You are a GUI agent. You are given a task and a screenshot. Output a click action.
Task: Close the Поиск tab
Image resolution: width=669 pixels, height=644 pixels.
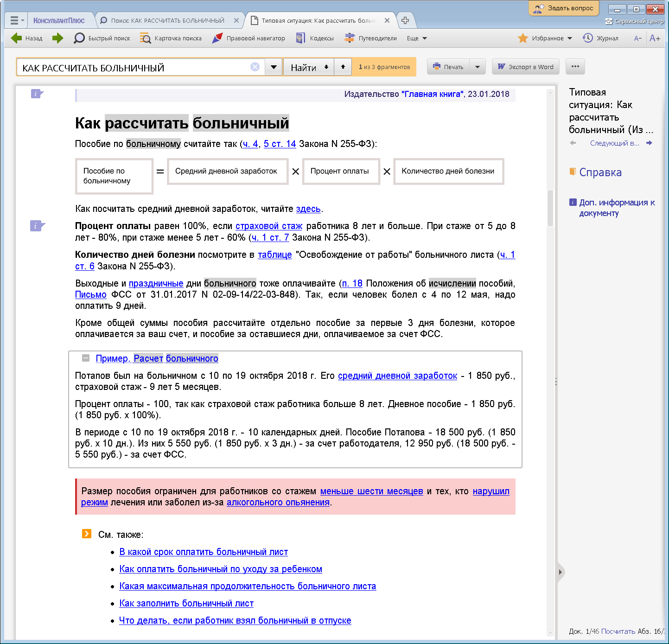click(236, 20)
